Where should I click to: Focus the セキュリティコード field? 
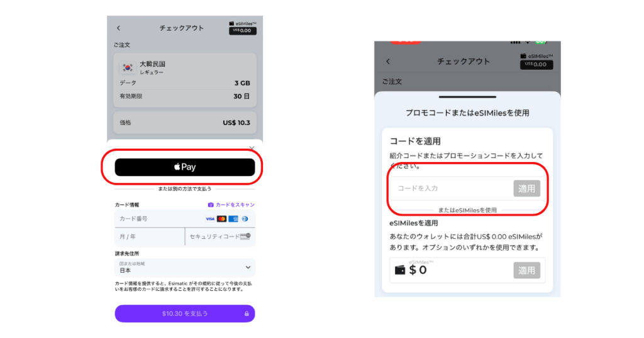(220, 237)
